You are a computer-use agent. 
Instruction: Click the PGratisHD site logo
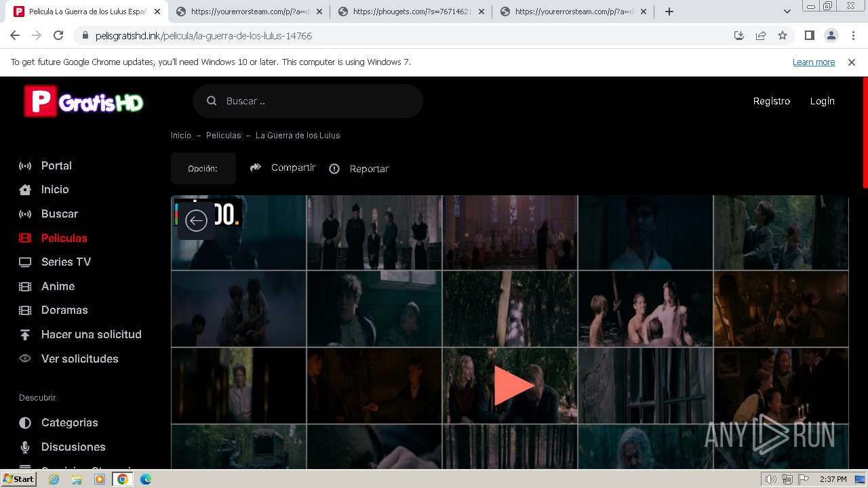click(84, 101)
